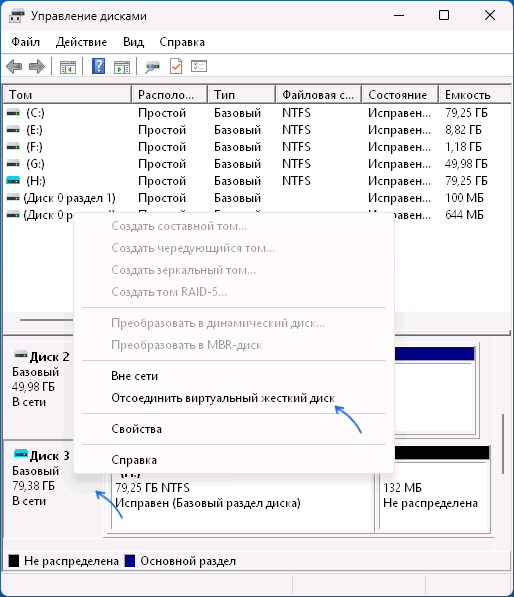
Task: Sort by the Емкость column header
Action: click(x=474, y=94)
